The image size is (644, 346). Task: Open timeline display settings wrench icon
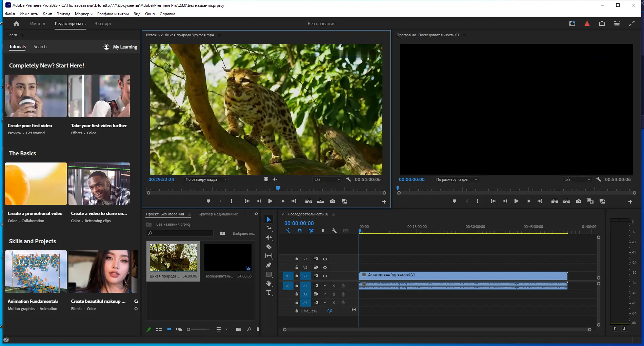click(x=334, y=231)
